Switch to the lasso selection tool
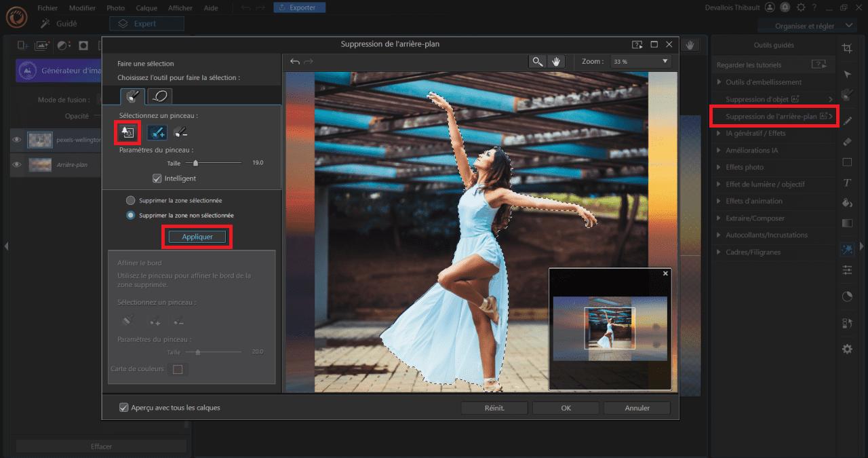Viewport: 868px width, 458px height. pos(159,96)
